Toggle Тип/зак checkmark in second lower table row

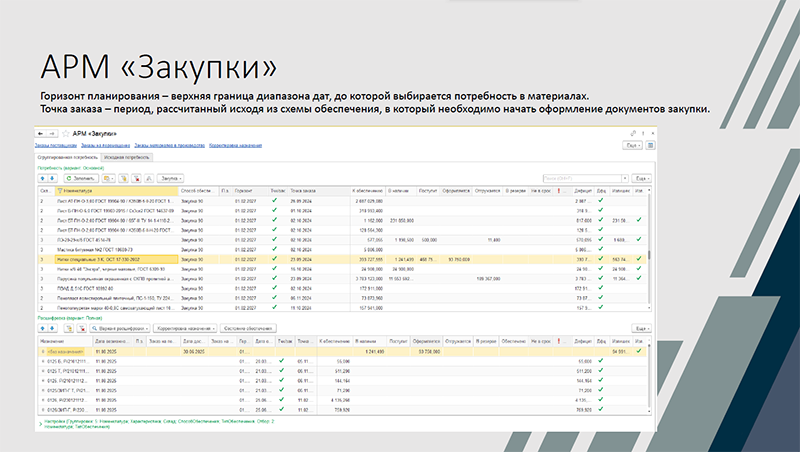tap(283, 362)
